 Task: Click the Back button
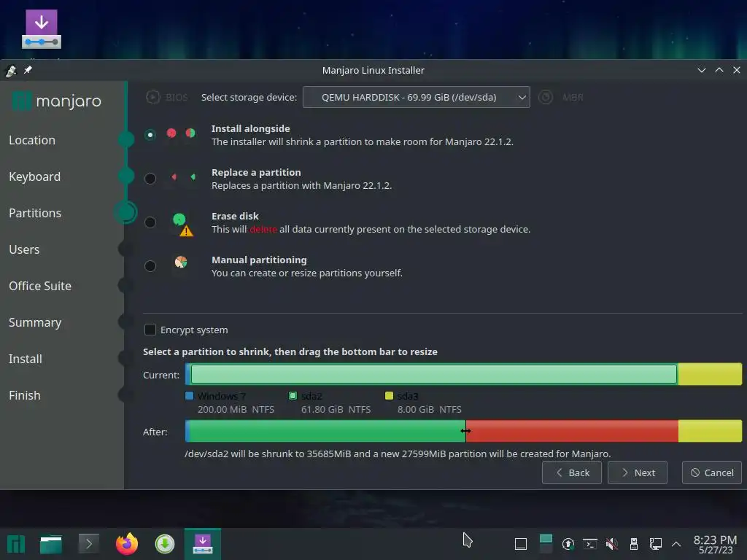point(572,472)
